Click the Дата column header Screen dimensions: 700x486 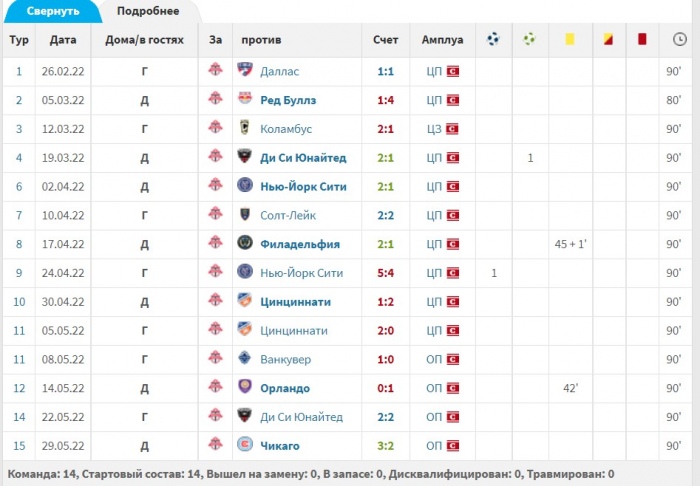tap(63, 40)
